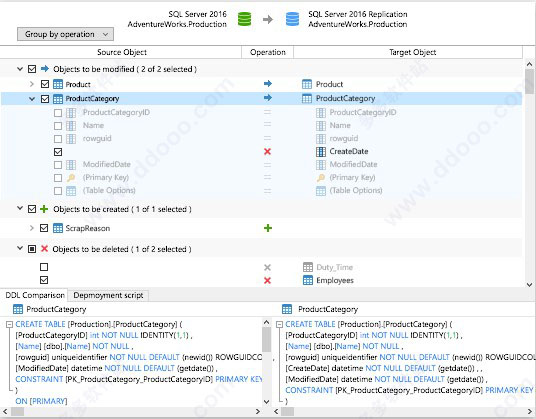The height and width of the screenshot is (419, 536).
Task: Click left DDL pane vertical scrollbar down arrow
Action: coord(267,401)
